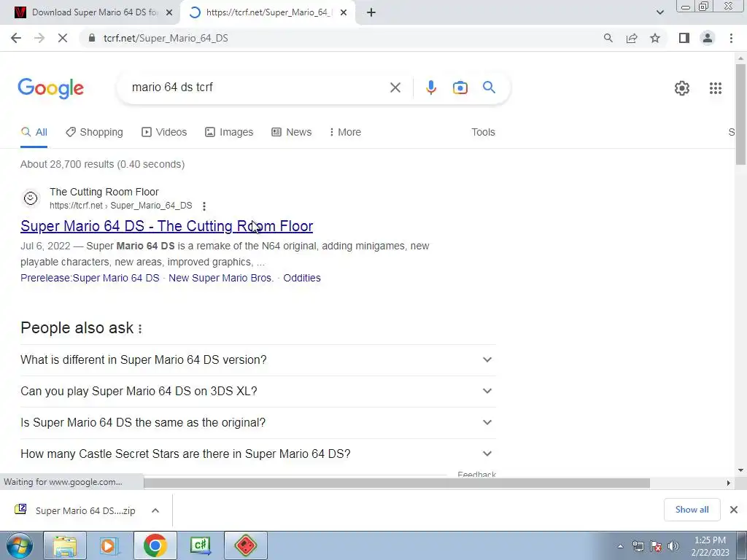Click About 28,700 results text
The image size is (747, 560).
pyautogui.click(x=102, y=164)
